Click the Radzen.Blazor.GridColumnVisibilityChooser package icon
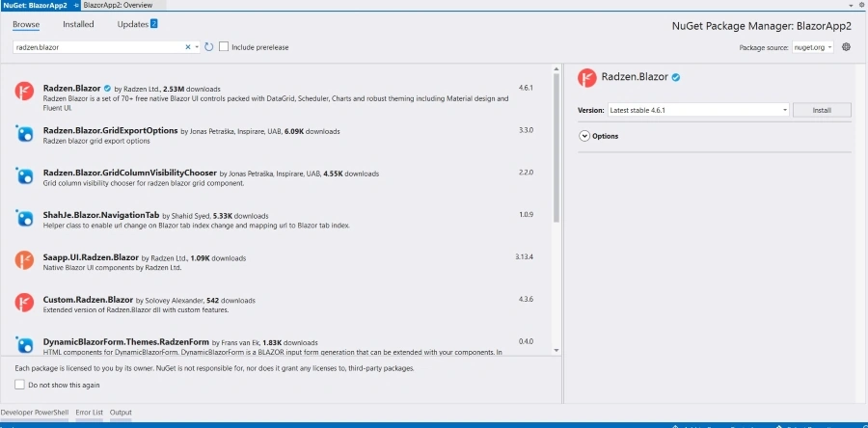 click(x=24, y=175)
